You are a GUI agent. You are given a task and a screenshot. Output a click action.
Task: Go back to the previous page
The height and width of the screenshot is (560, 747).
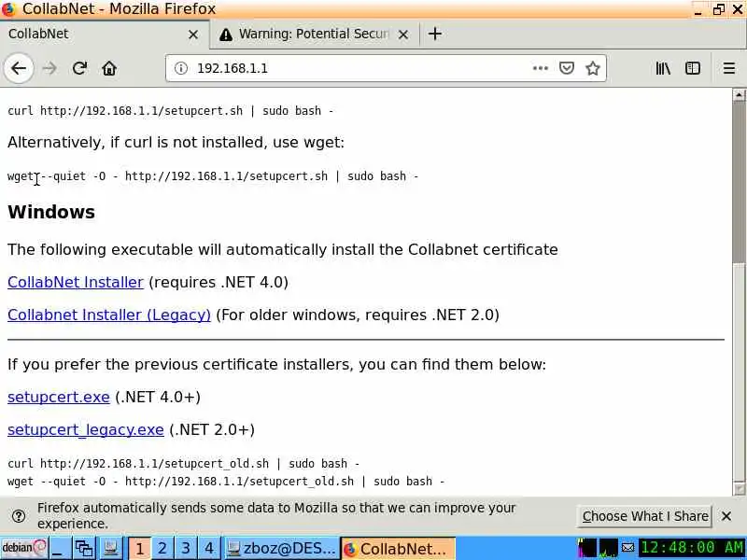tap(19, 68)
